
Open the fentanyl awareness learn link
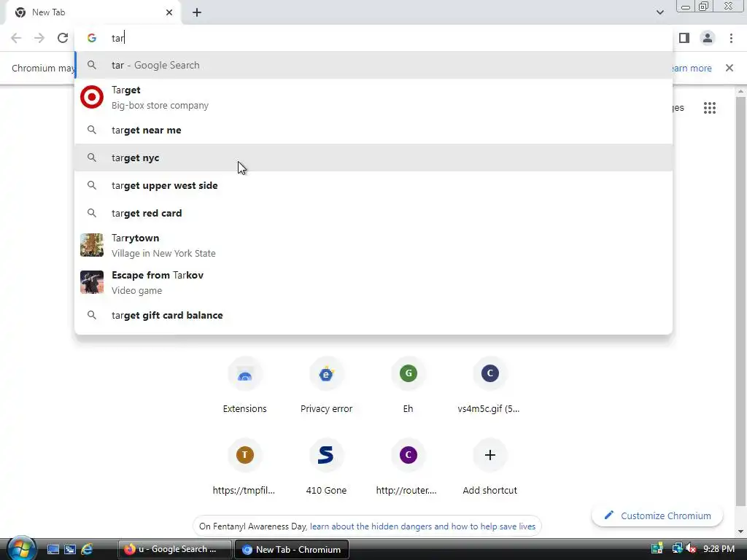(422, 526)
